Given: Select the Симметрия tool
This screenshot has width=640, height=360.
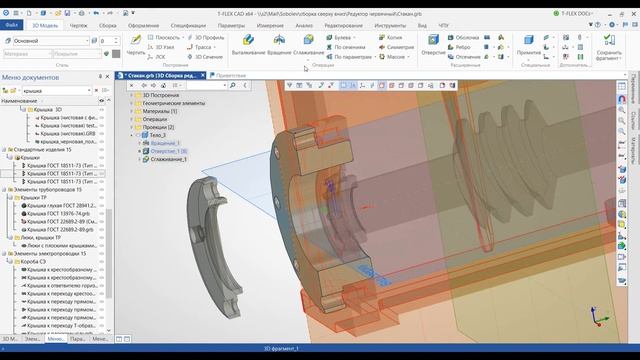Looking at the screenshot, I should (x=396, y=47).
